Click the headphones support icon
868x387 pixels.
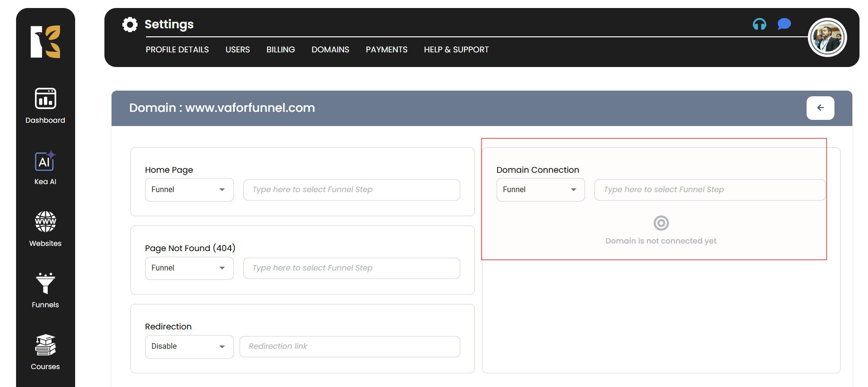tap(759, 24)
